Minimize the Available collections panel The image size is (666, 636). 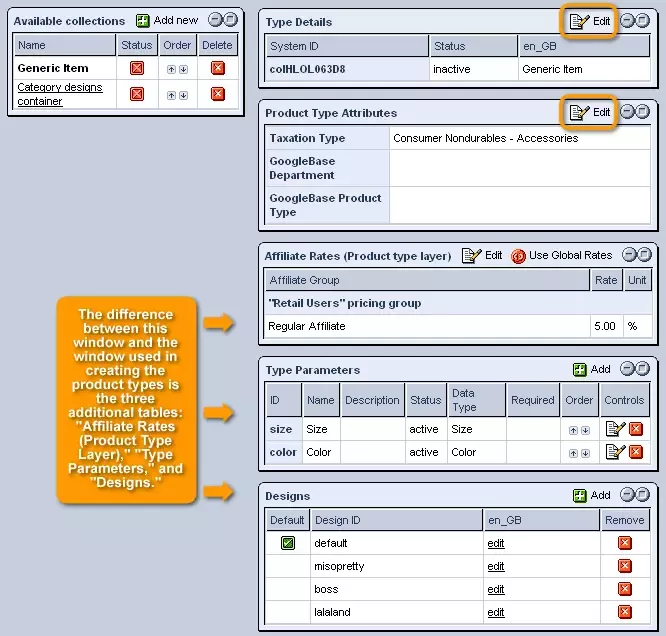tap(215, 20)
